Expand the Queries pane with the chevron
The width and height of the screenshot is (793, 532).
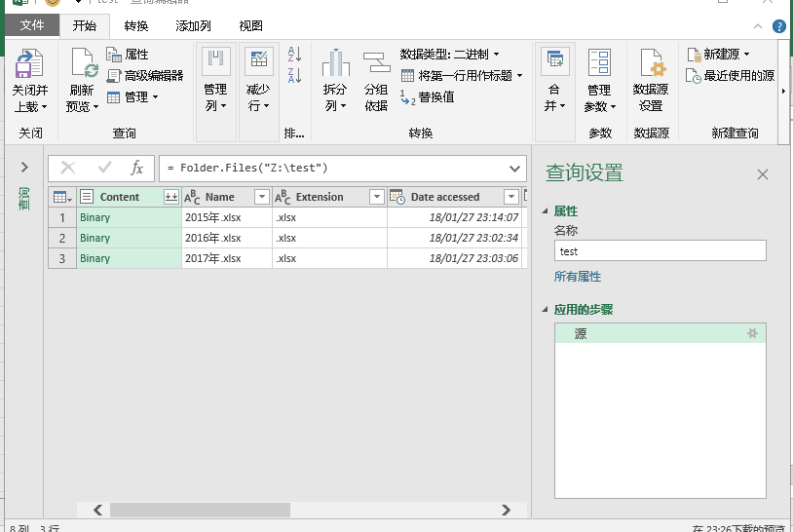click(x=24, y=167)
